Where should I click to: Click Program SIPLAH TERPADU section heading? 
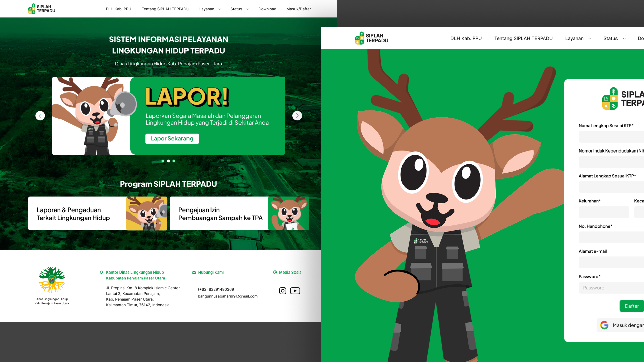point(168,184)
